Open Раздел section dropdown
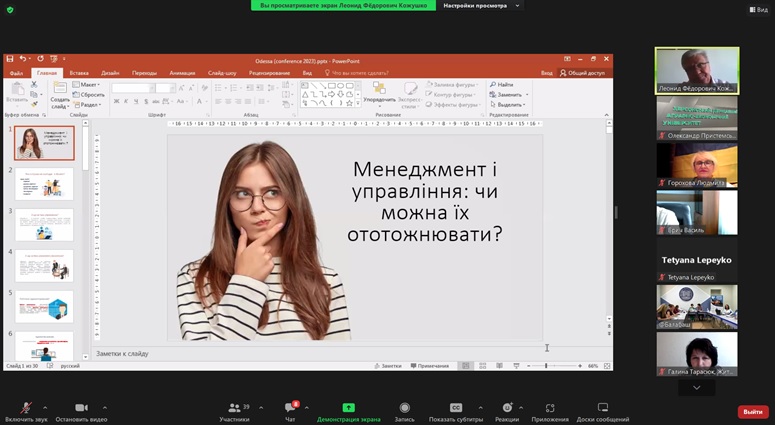Viewport: 775px width, 425px height. tap(87, 105)
